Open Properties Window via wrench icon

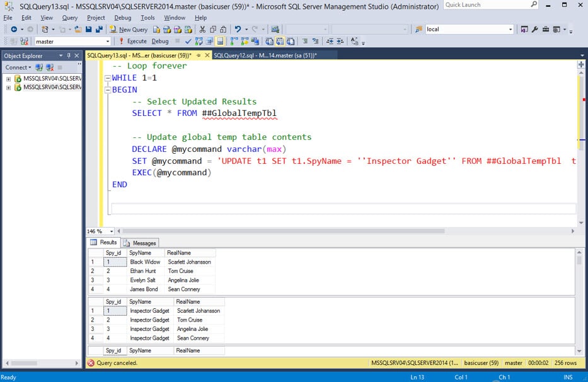[x=535, y=29]
